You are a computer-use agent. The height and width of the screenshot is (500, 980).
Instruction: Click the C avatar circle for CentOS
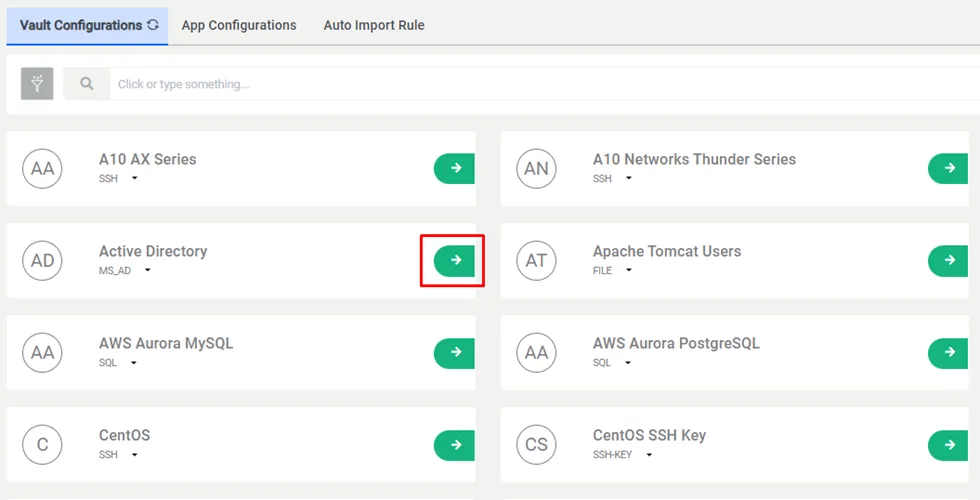click(x=42, y=444)
